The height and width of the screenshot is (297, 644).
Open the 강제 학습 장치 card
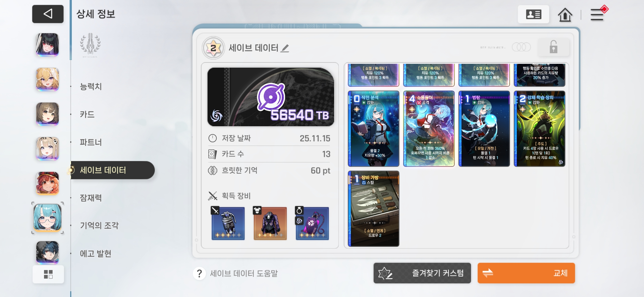(539, 129)
